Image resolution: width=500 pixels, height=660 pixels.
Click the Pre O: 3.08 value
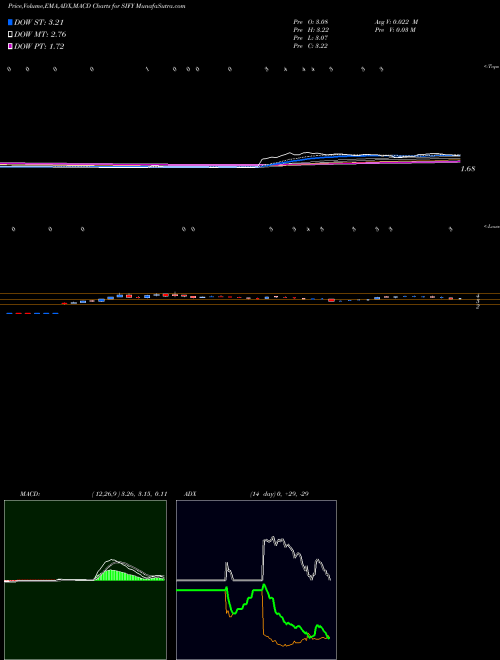pyautogui.click(x=311, y=21)
